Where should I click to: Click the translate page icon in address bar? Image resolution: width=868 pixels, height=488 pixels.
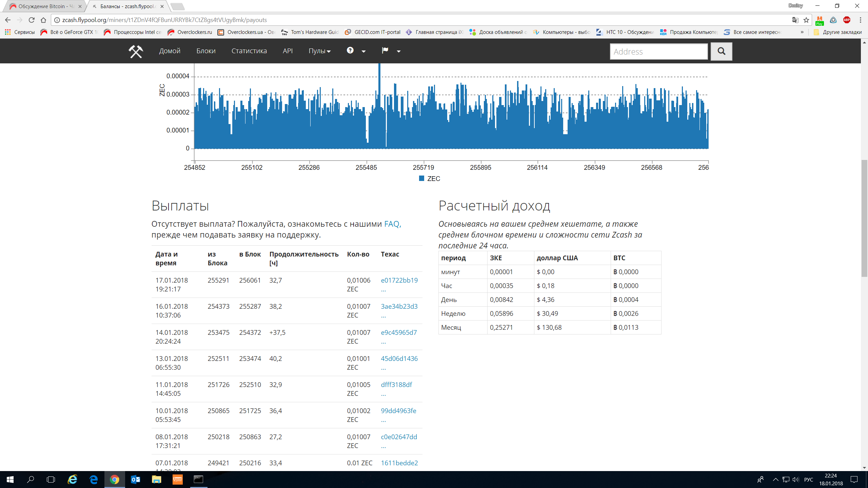pyautogui.click(x=795, y=20)
